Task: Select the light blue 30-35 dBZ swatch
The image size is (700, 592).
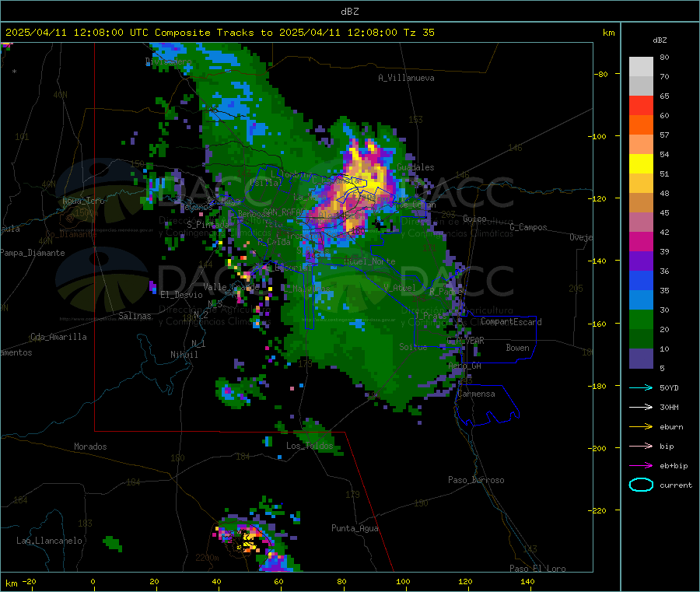Action: click(x=641, y=300)
